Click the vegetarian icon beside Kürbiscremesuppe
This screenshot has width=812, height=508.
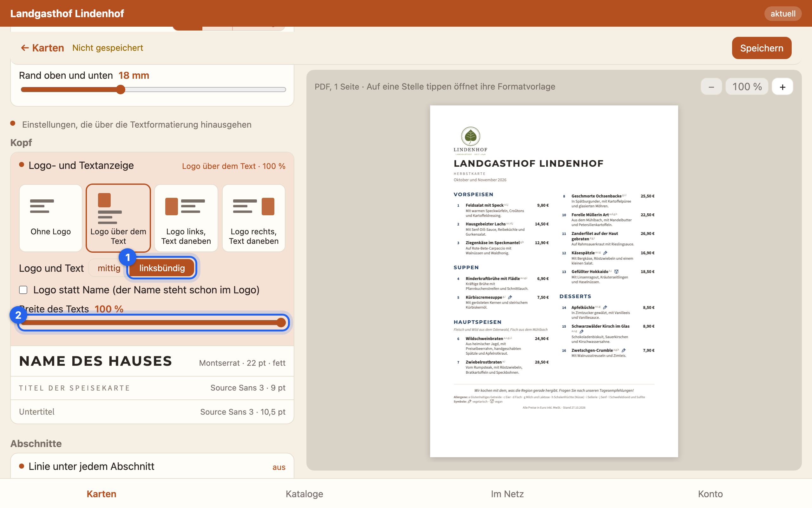coord(510,297)
